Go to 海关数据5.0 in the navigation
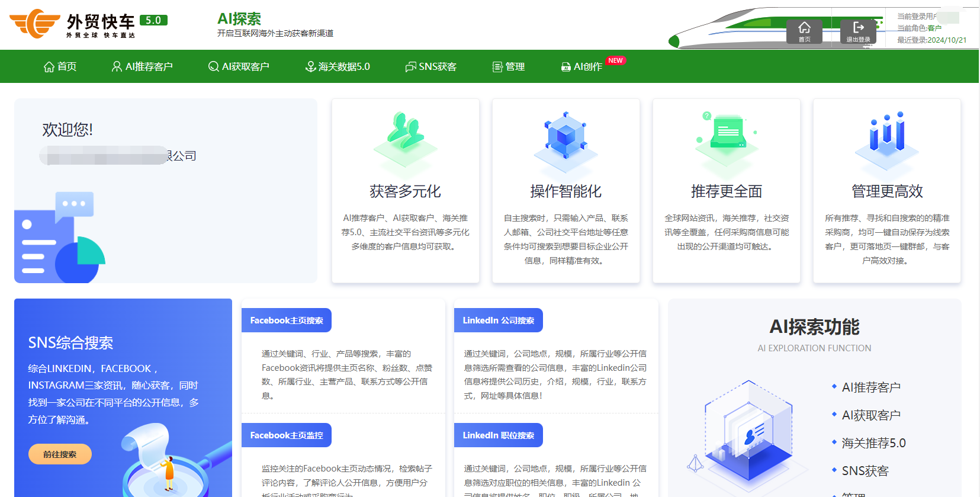The image size is (980, 497). 338,66
